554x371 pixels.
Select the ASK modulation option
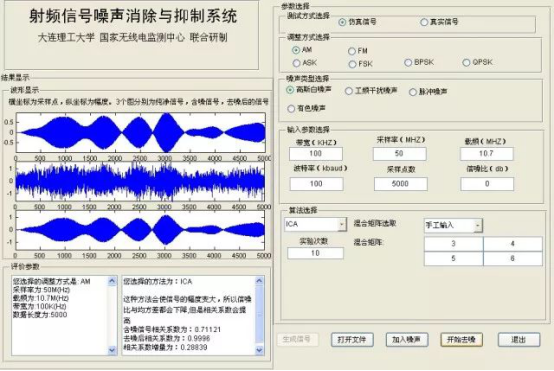pos(296,63)
